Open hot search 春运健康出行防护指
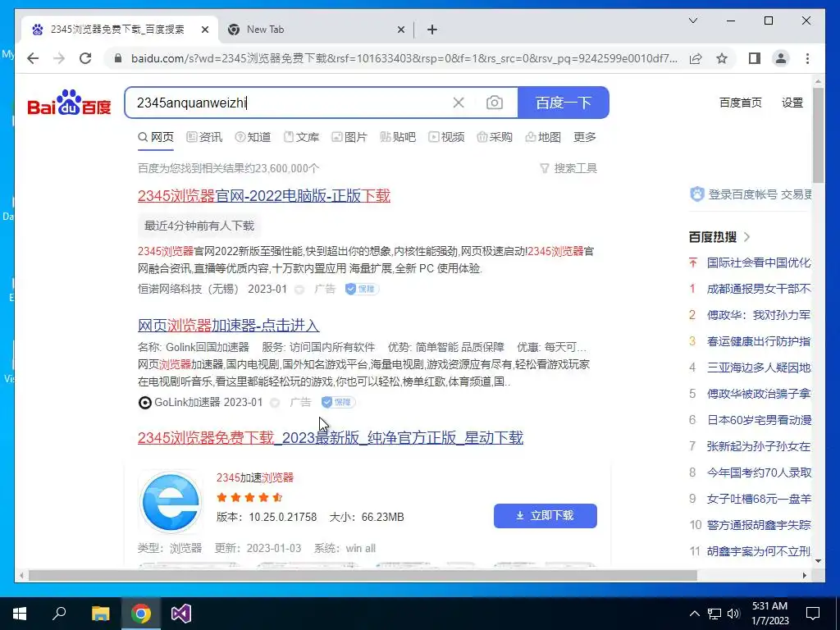 [x=759, y=341]
